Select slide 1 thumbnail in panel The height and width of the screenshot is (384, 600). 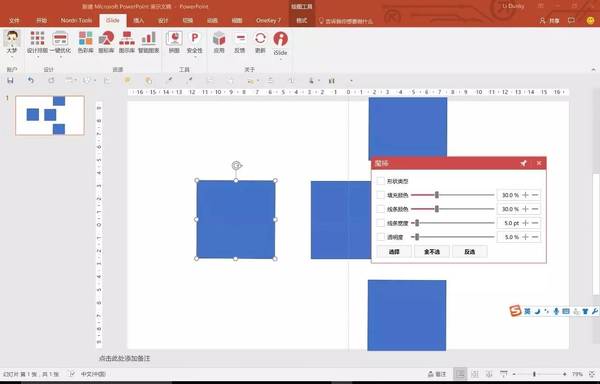point(50,116)
